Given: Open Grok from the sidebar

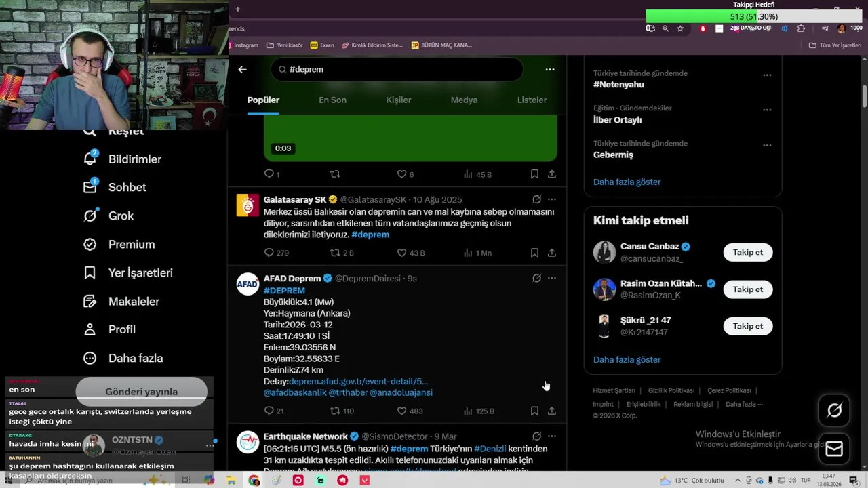Looking at the screenshot, I should point(108,216).
